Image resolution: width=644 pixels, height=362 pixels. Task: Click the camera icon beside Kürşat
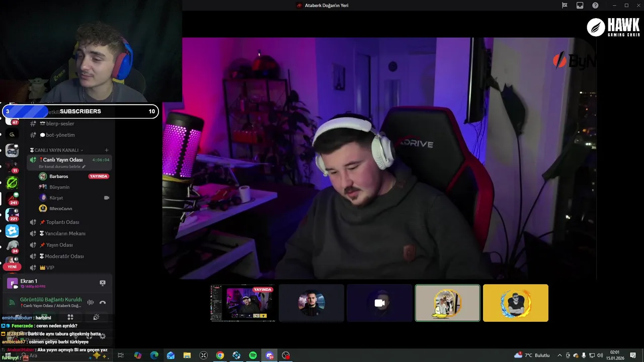(x=107, y=198)
